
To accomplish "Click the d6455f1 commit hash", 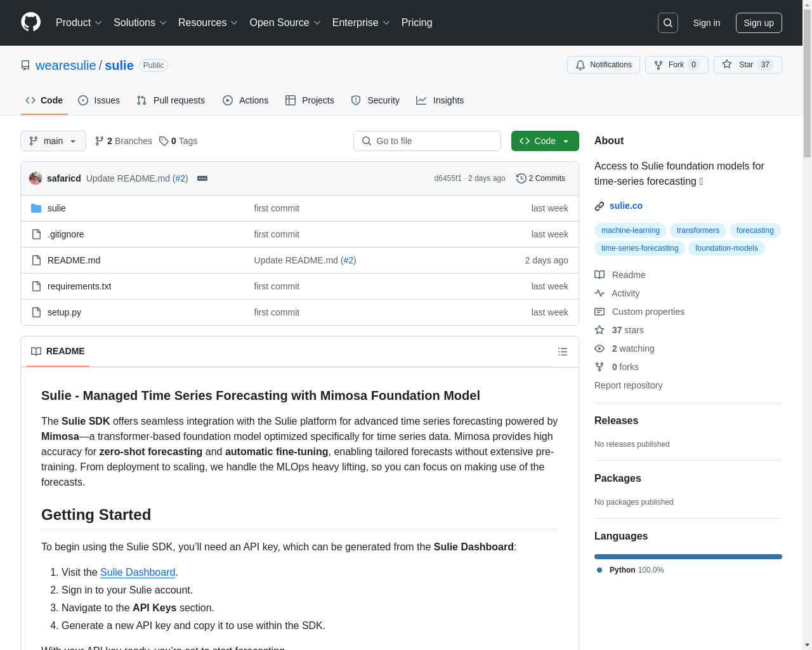I will [x=448, y=178].
